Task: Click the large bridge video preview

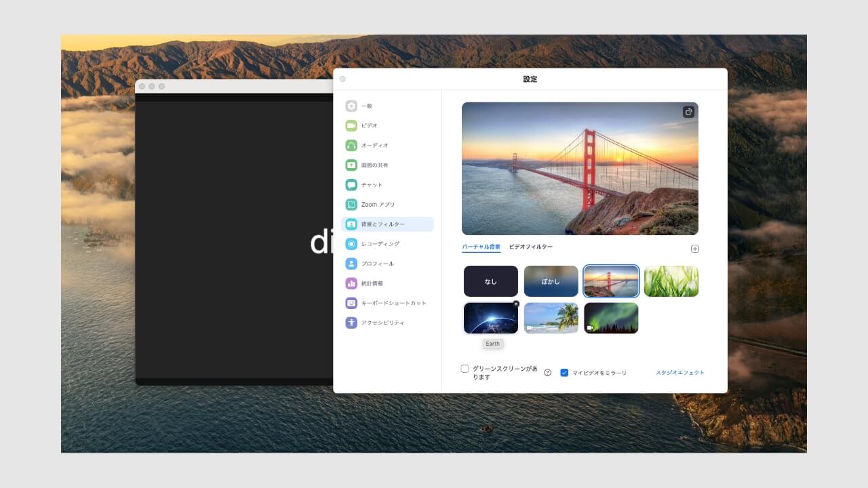Action: (x=580, y=169)
